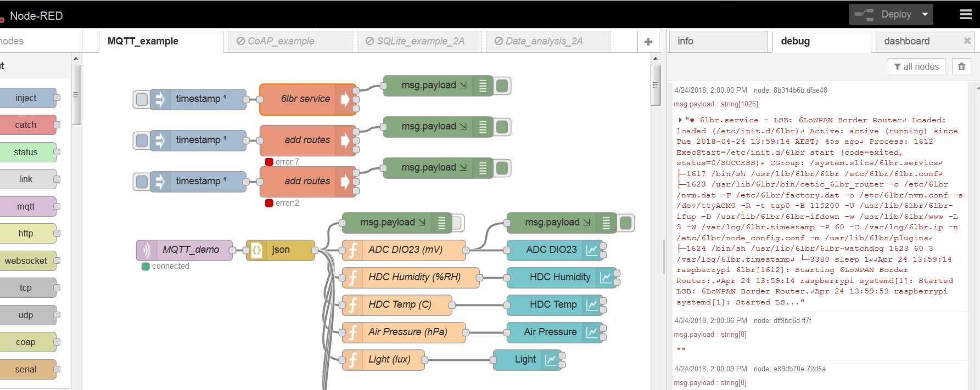Click node id 8b314b6b.dfae48 in debug
This screenshot has height=390, width=980.
point(800,90)
